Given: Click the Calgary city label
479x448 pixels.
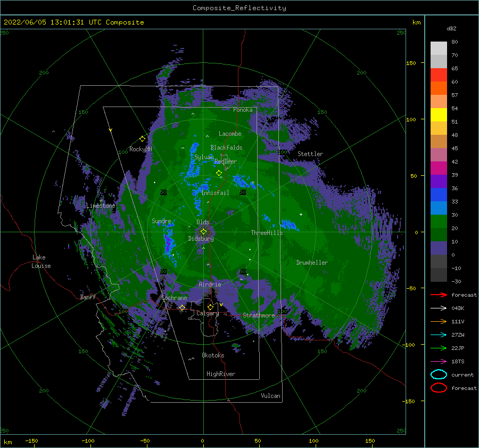Looking at the screenshot, I should pos(208,313).
